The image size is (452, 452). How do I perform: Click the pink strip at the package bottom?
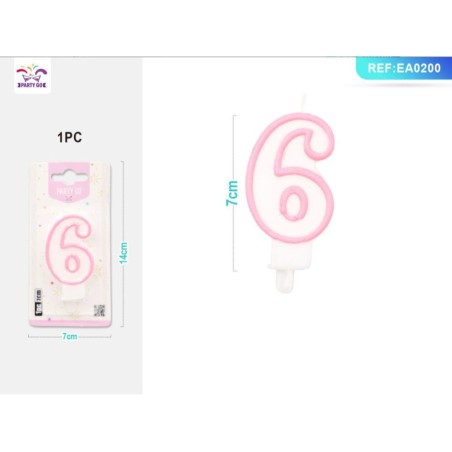click(x=70, y=323)
